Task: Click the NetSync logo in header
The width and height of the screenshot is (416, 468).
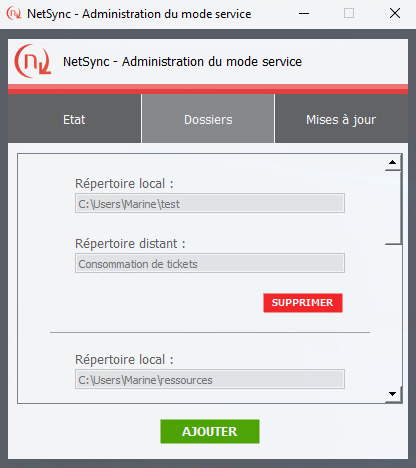Action: (33, 61)
